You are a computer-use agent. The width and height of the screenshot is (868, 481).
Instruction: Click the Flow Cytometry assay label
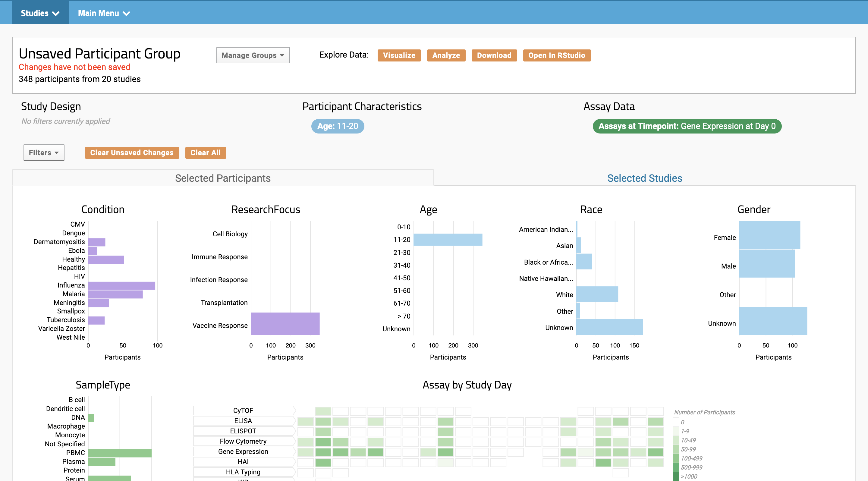(x=243, y=441)
